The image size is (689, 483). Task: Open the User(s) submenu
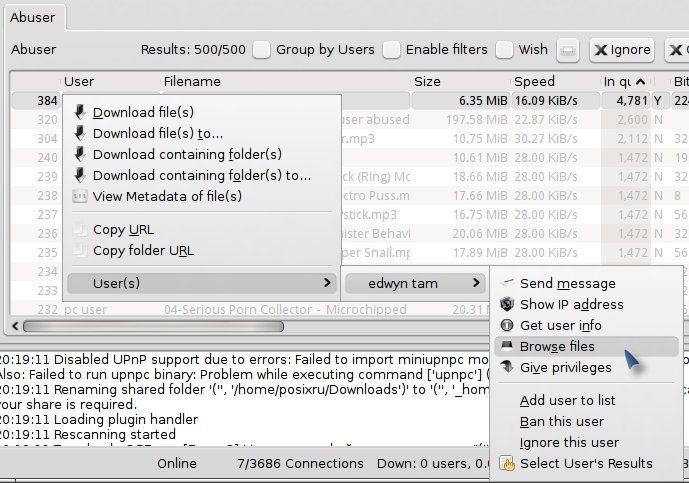click(202, 283)
